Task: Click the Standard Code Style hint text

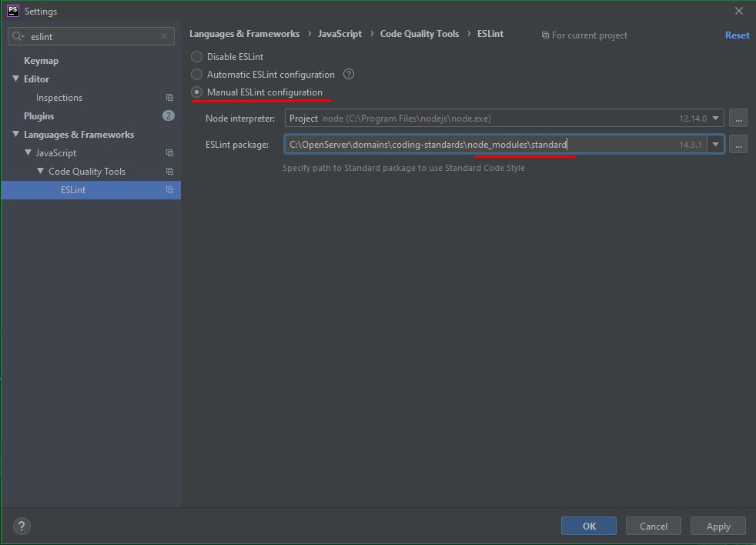Action: (x=403, y=168)
